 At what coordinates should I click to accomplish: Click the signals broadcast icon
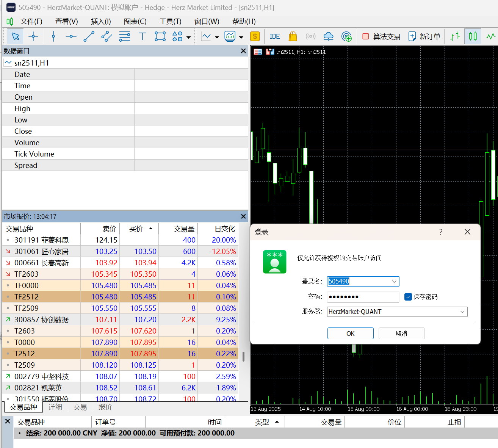click(310, 36)
